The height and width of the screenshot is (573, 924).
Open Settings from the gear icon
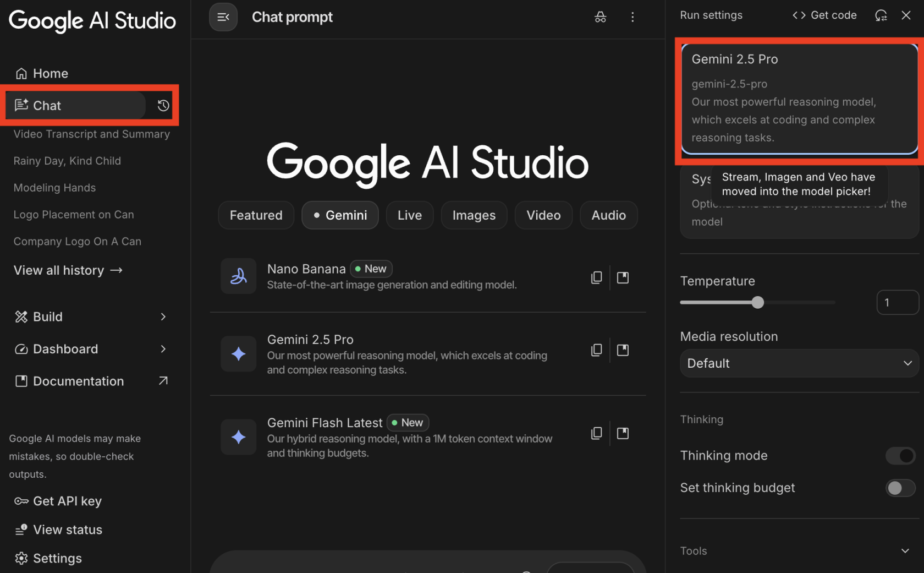coord(21,558)
